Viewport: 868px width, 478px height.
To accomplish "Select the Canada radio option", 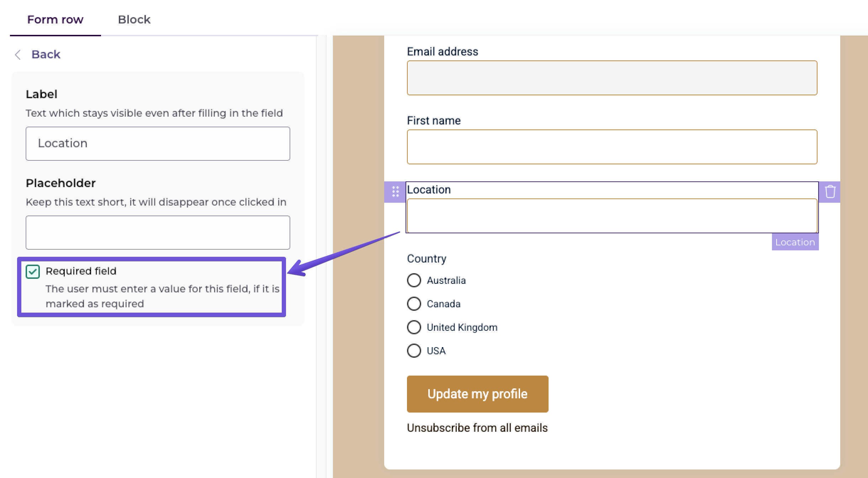I will (414, 304).
